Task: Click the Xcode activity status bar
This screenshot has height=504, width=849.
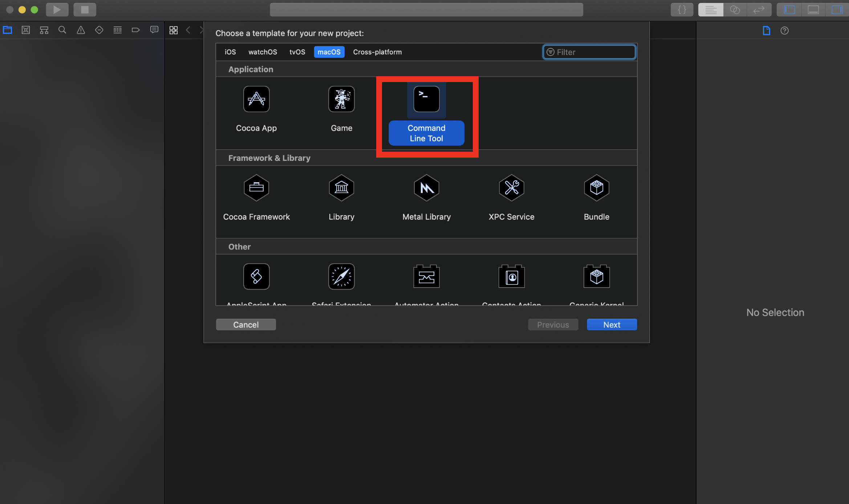Action: point(426,10)
